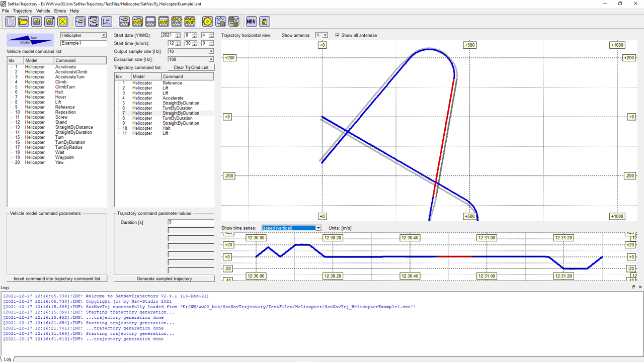The width and height of the screenshot is (644, 362).
Task: Open a file with the folder icon
Action: pyautogui.click(x=23, y=21)
